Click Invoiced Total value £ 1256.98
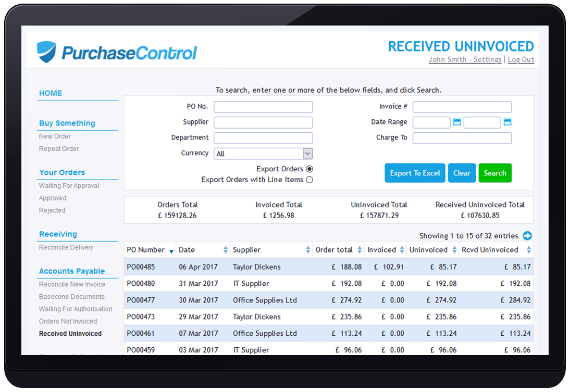This screenshot has width=570, height=392. (279, 216)
